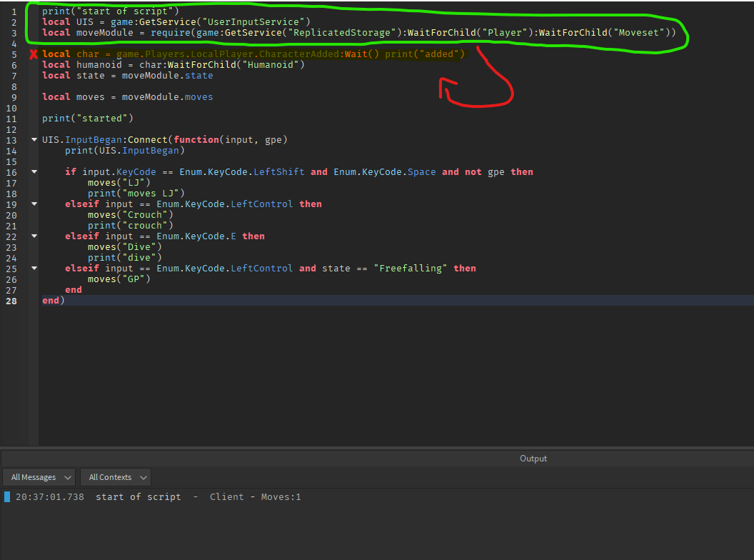This screenshot has height=560, width=754.
Task: Click the Output panel title bar
Action: [x=533, y=459]
